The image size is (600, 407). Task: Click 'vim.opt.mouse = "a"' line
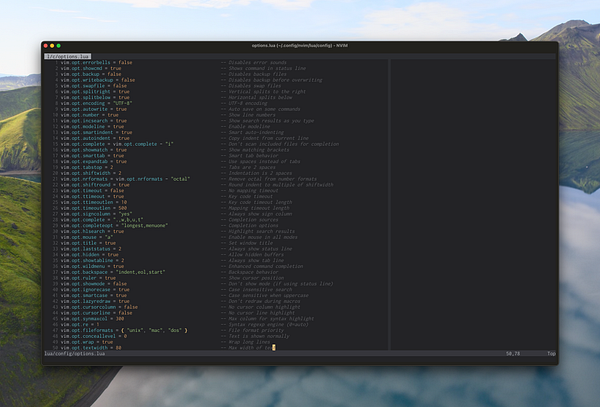point(87,237)
